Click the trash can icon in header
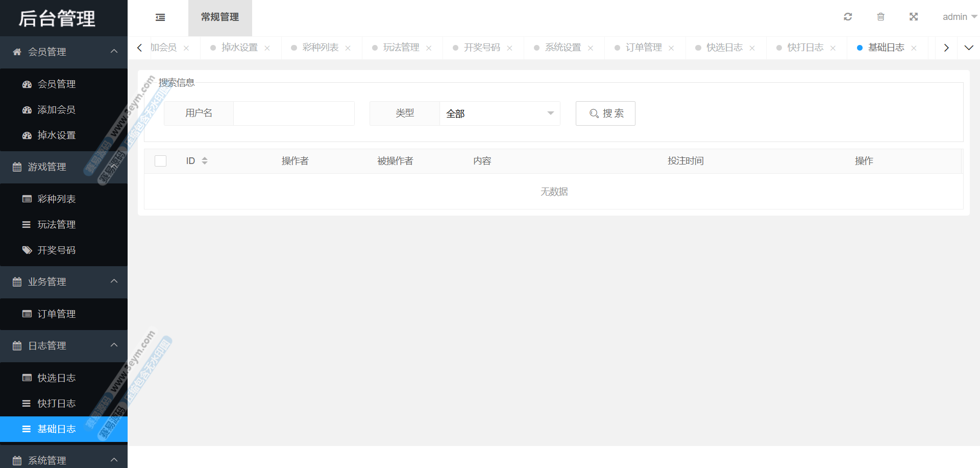The height and width of the screenshot is (468, 980). click(x=880, y=17)
